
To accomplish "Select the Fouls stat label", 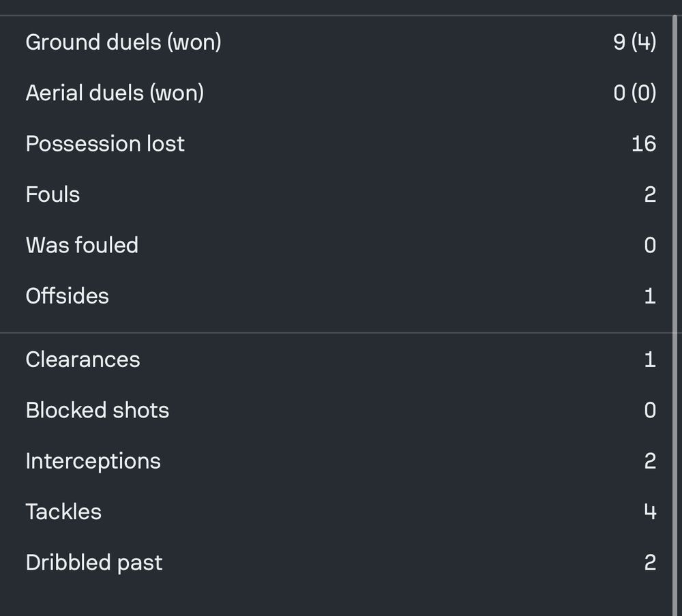I will [x=53, y=194].
